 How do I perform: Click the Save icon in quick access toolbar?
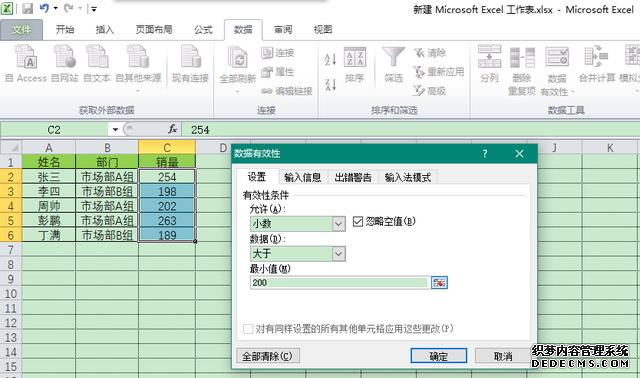pyautogui.click(x=27, y=8)
